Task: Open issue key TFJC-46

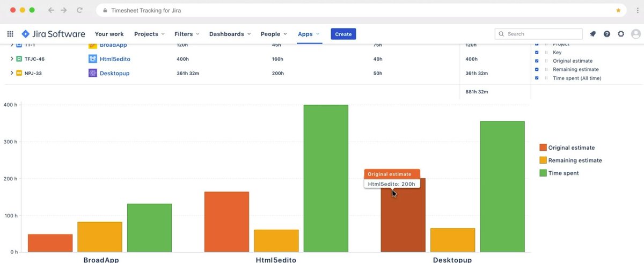Action: click(34, 59)
